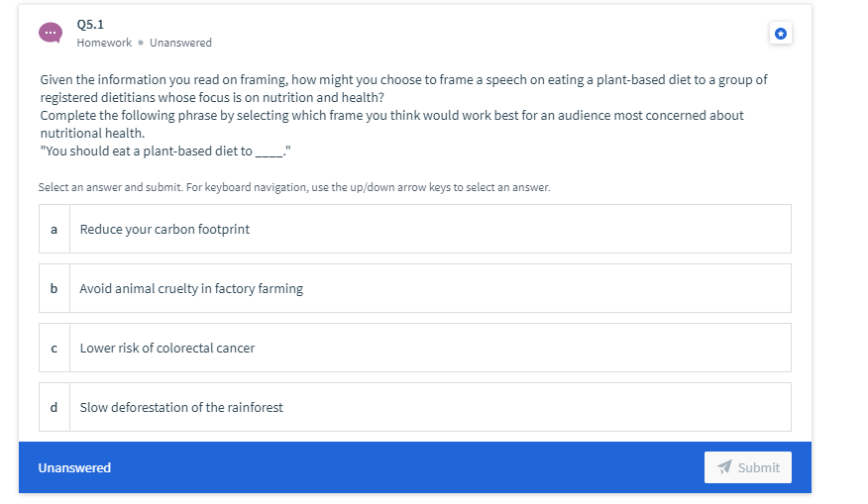The height and width of the screenshot is (504, 868).
Task: Select answer letter d box
Action: click(54, 407)
